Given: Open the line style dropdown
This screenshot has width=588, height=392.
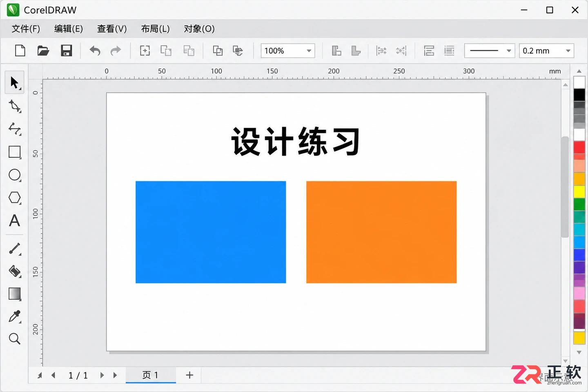Looking at the screenshot, I should [490, 51].
